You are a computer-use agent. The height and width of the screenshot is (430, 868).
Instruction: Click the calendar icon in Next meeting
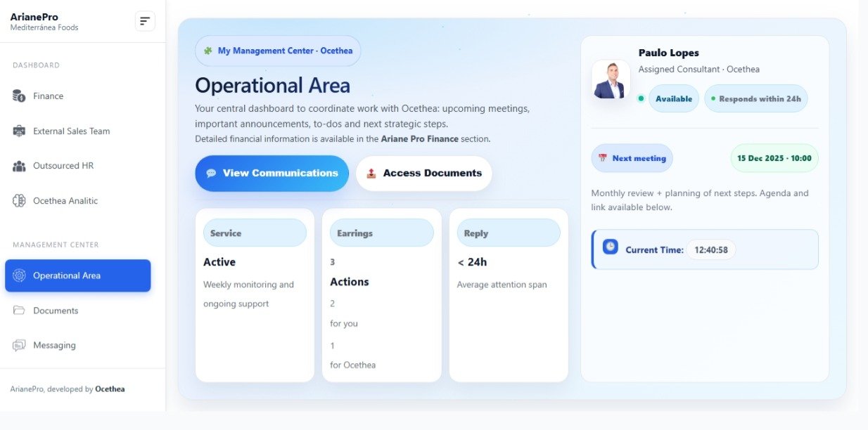pyautogui.click(x=602, y=158)
